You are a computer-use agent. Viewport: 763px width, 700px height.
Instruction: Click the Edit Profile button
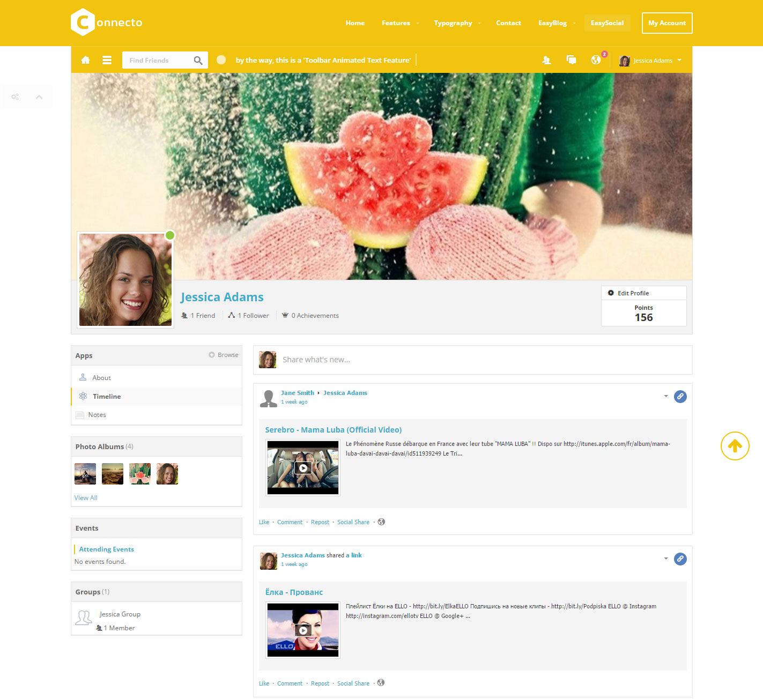click(643, 293)
